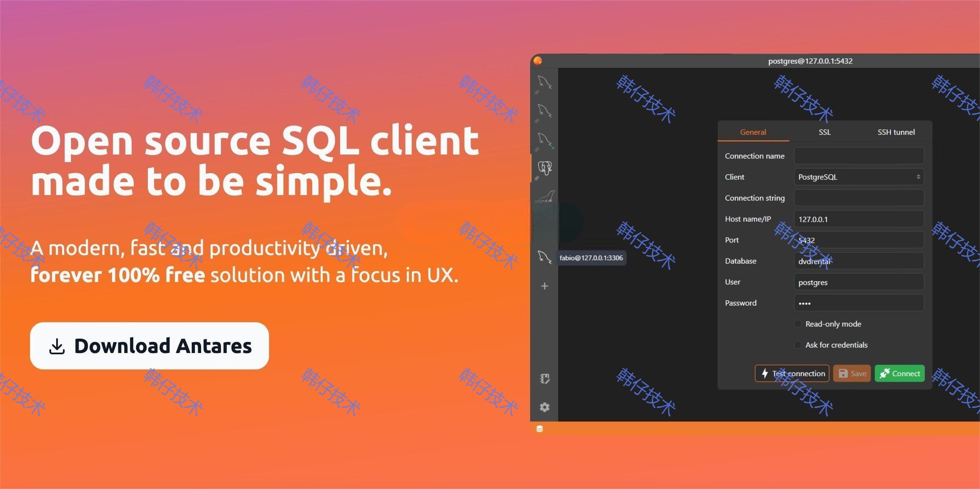
Task: Focus the Connection name field
Action: coord(859,156)
